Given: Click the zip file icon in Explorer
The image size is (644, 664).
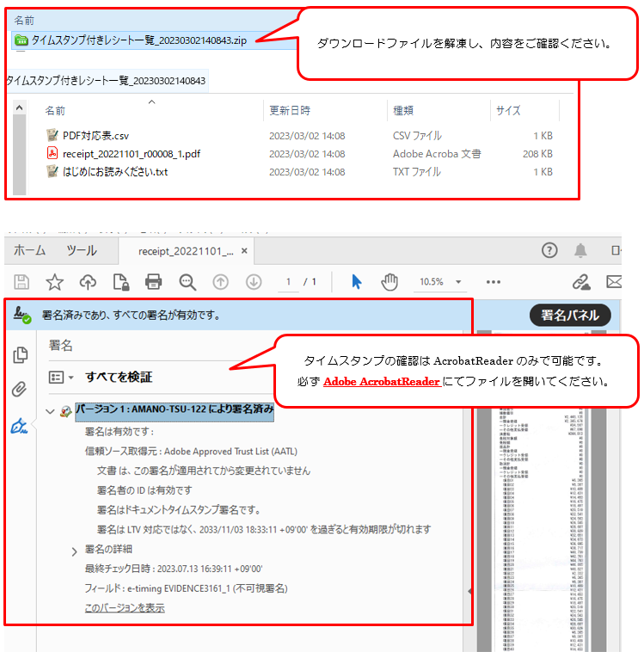Looking at the screenshot, I should pyautogui.click(x=21, y=40).
